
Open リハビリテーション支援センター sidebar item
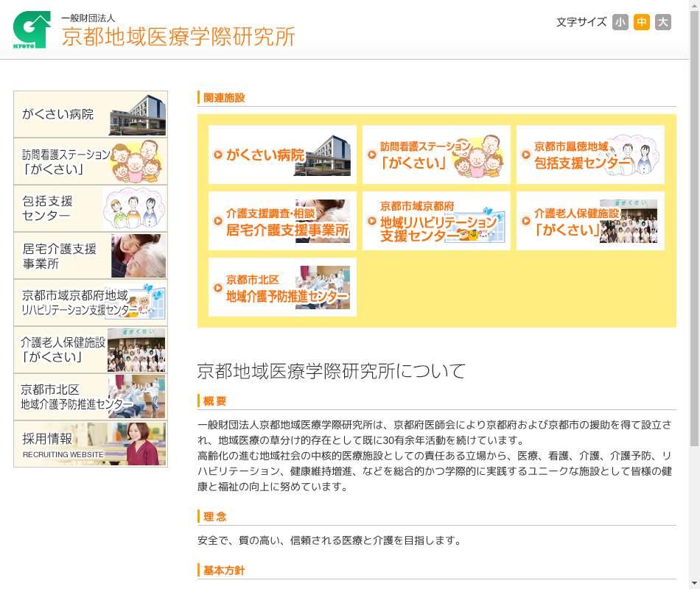pos(91,303)
